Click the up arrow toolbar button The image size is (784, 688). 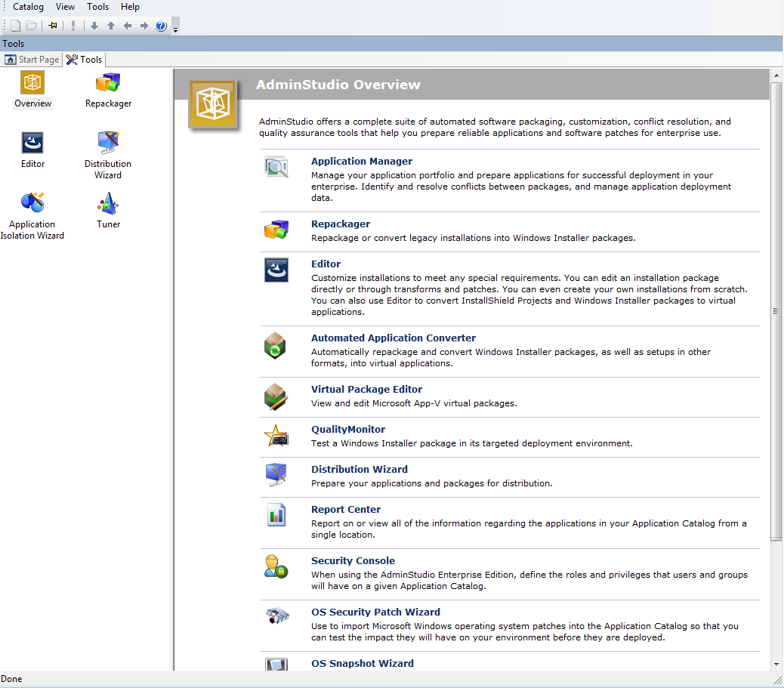[111, 26]
